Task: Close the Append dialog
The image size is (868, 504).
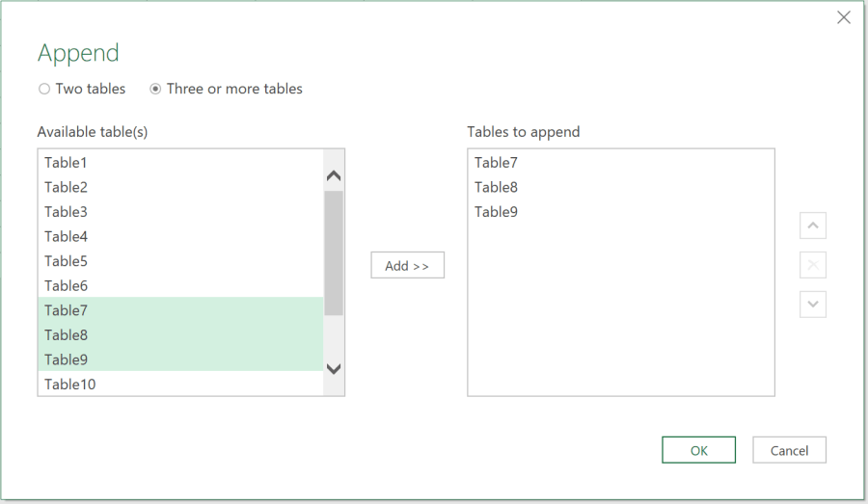Action: pyautogui.click(x=844, y=17)
